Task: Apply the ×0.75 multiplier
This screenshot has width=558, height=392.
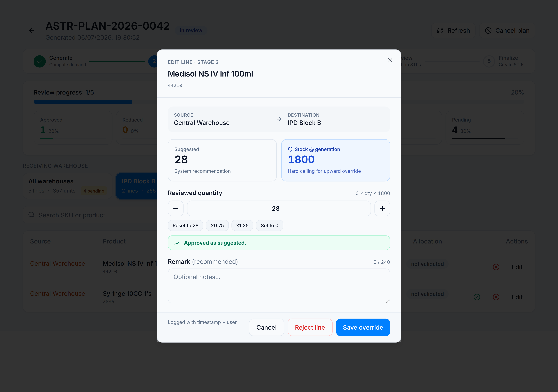Action: click(217, 225)
